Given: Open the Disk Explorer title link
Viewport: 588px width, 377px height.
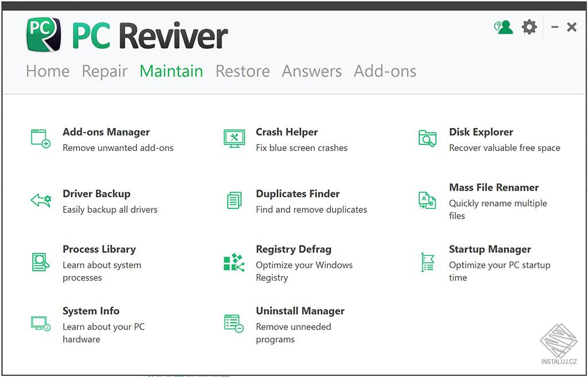Looking at the screenshot, I should click(481, 132).
